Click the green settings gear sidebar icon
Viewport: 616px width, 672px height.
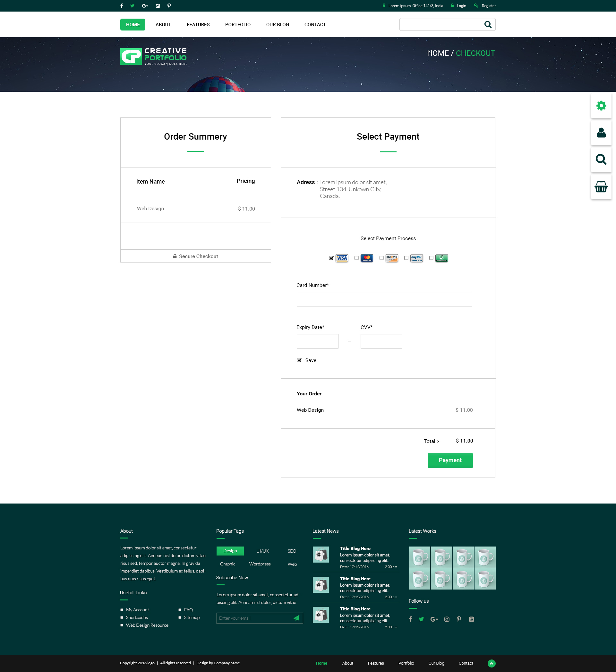click(601, 106)
